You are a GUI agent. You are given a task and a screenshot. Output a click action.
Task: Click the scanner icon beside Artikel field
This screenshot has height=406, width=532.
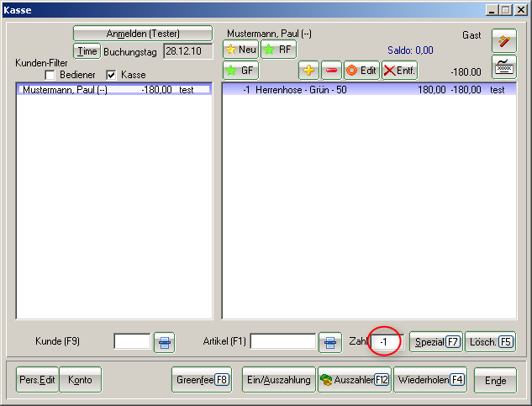coord(330,342)
